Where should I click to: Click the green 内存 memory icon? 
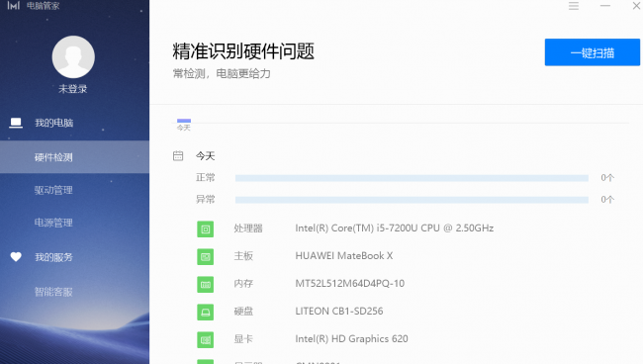click(x=206, y=284)
